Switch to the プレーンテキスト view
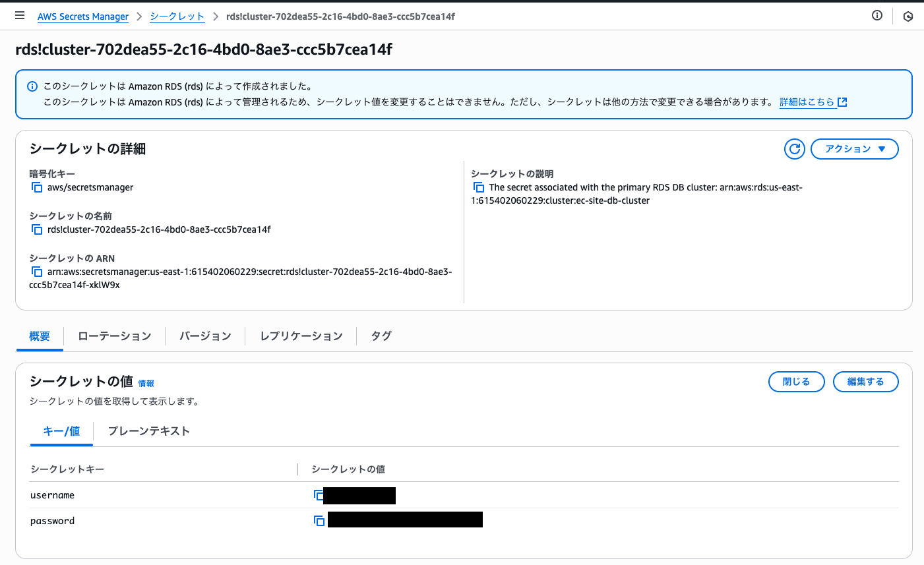The height and width of the screenshot is (565, 924). point(149,431)
